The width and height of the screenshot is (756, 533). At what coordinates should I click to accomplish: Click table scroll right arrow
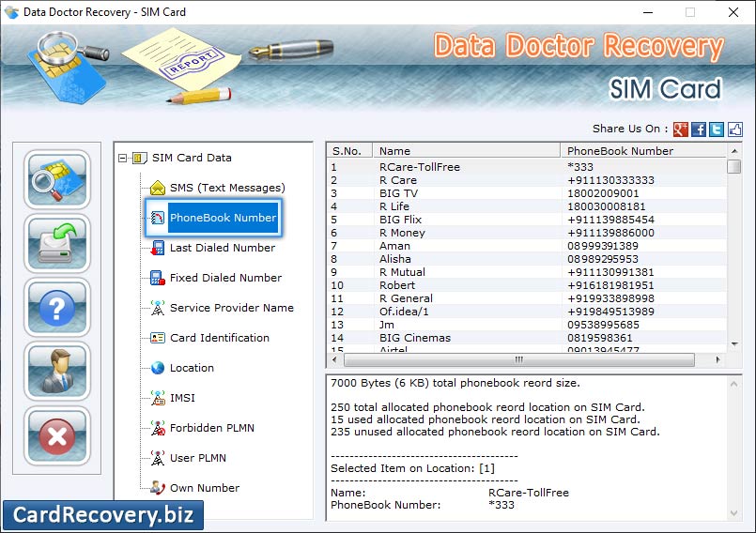point(717,360)
